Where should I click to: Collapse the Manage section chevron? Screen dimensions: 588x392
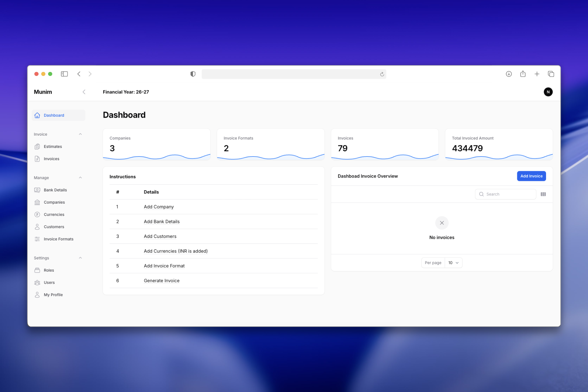click(80, 178)
